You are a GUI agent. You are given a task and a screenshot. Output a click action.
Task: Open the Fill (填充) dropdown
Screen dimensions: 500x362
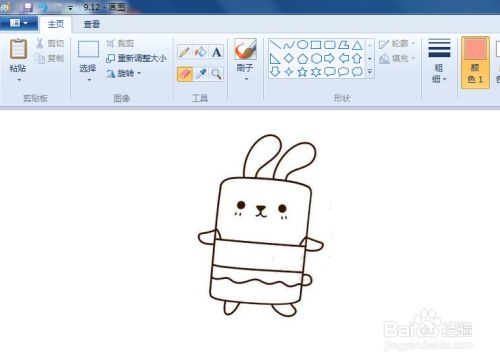click(397, 59)
